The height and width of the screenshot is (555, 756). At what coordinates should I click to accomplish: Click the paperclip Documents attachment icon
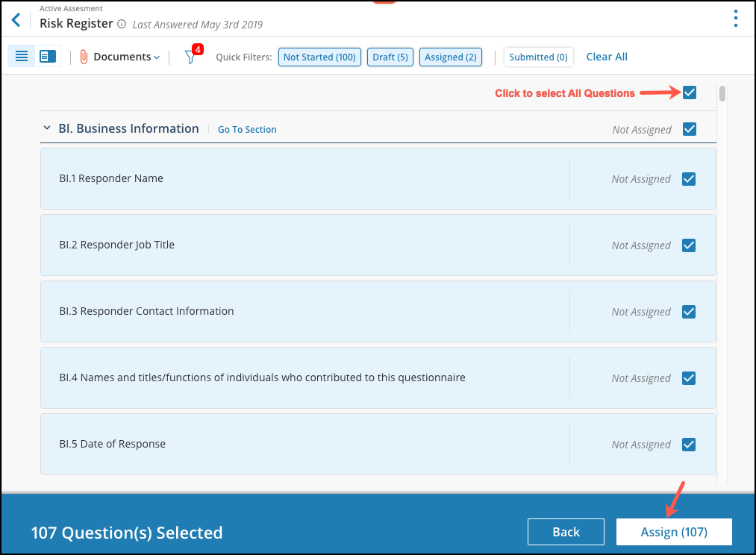[x=82, y=56]
